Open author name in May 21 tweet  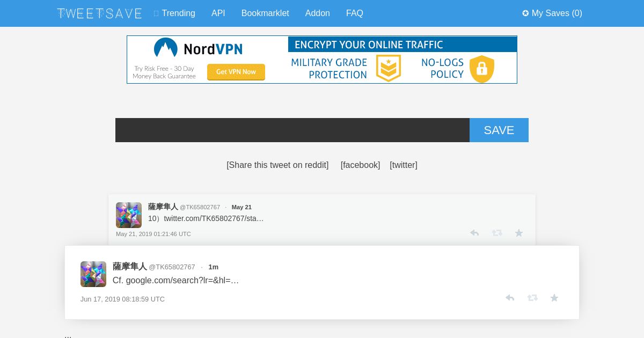click(163, 207)
